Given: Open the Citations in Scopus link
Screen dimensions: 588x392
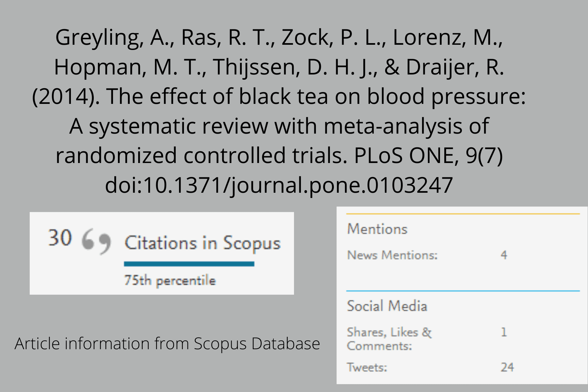Looking at the screenshot, I should 203,243.
